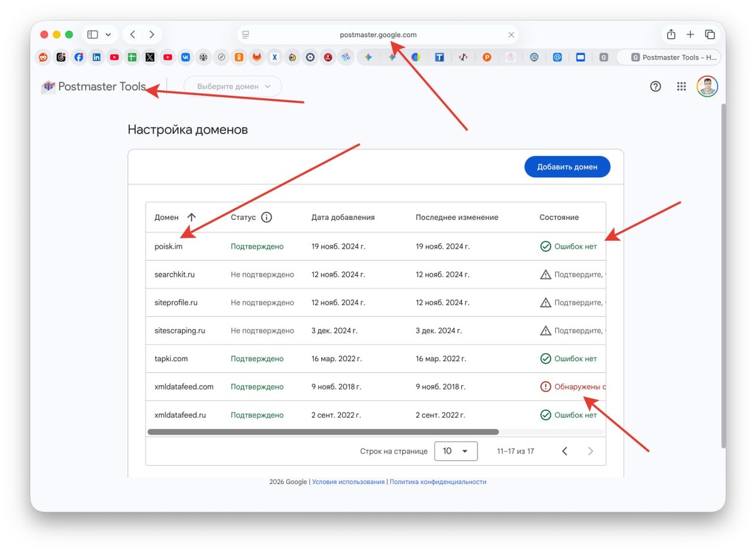Viewport: 756px width, 552px height.
Task: Click Не подтверждено status for searchkit.ru
Action: 262,275
